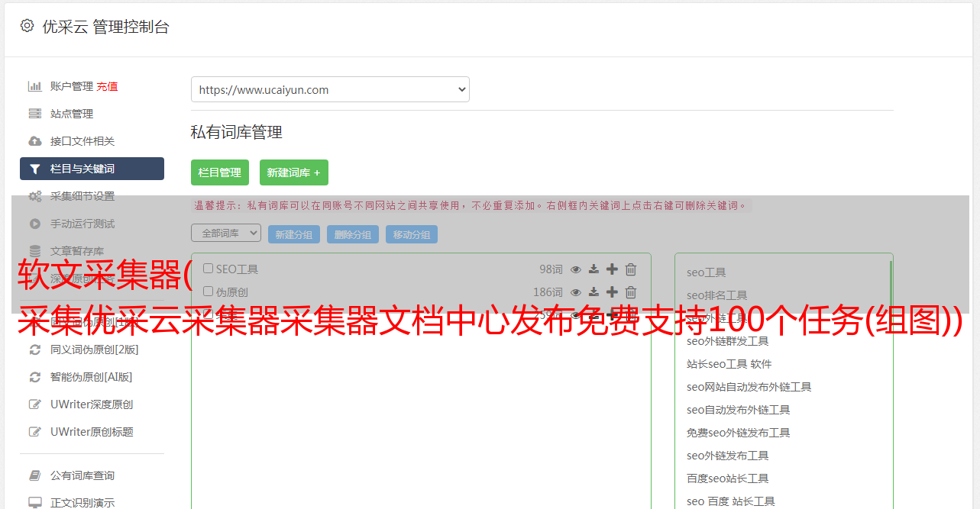Image resolution: width=980 pixels, height=509 pixels.
Task: Delete the 伪原创 library with trash icon
Action: point(631,292)
